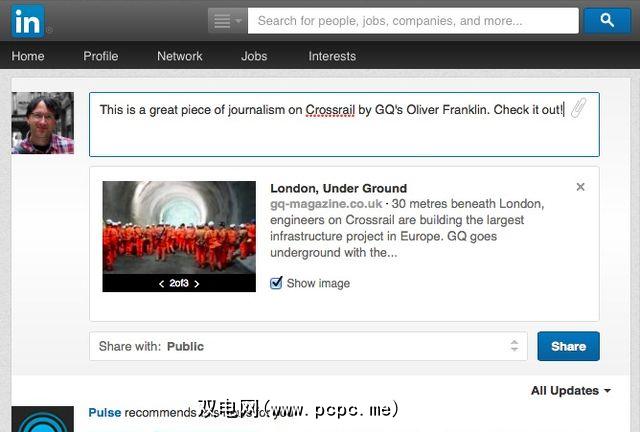Open the search category dropdown menu
The width and height of the screenshot is (640, 432).
pyautogui.click(x=227, y=20)
